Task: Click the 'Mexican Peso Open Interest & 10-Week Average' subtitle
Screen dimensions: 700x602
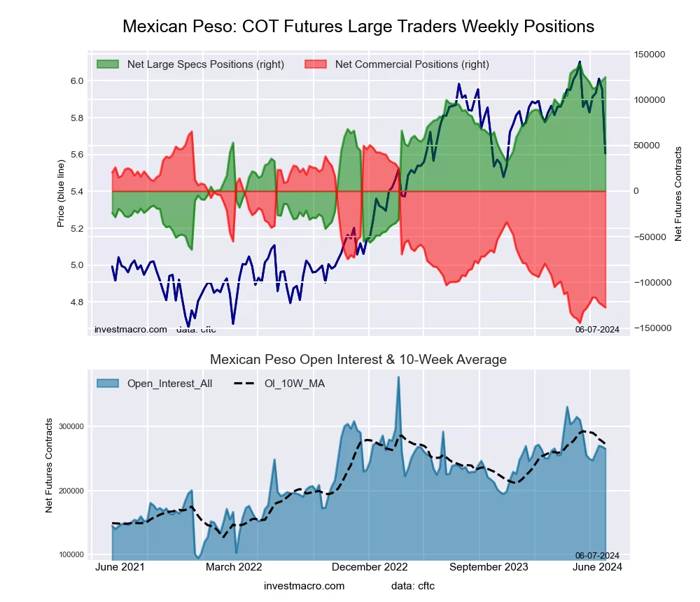Action: [358, 360]
